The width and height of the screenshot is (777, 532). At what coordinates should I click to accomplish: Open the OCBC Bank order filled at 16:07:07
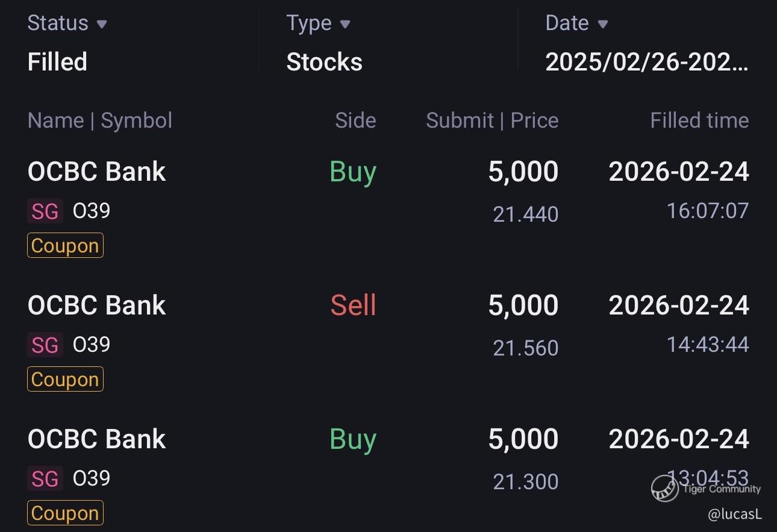[96, 172]
